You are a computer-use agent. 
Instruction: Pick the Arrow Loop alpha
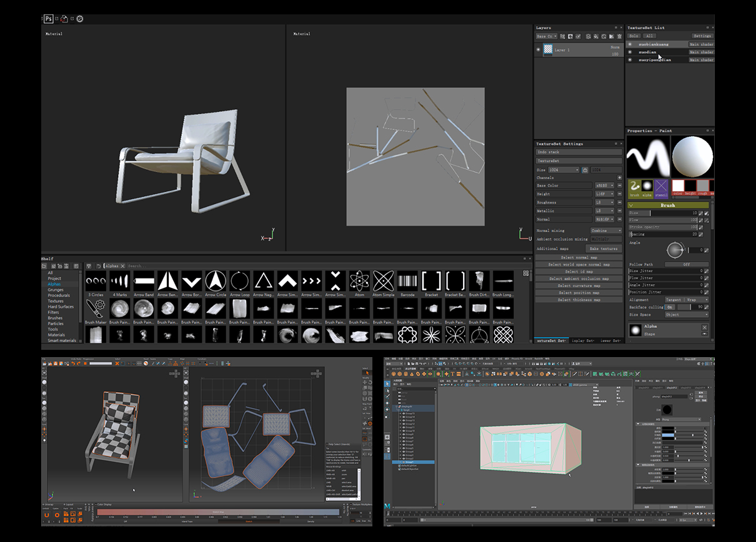coord(239,282)
